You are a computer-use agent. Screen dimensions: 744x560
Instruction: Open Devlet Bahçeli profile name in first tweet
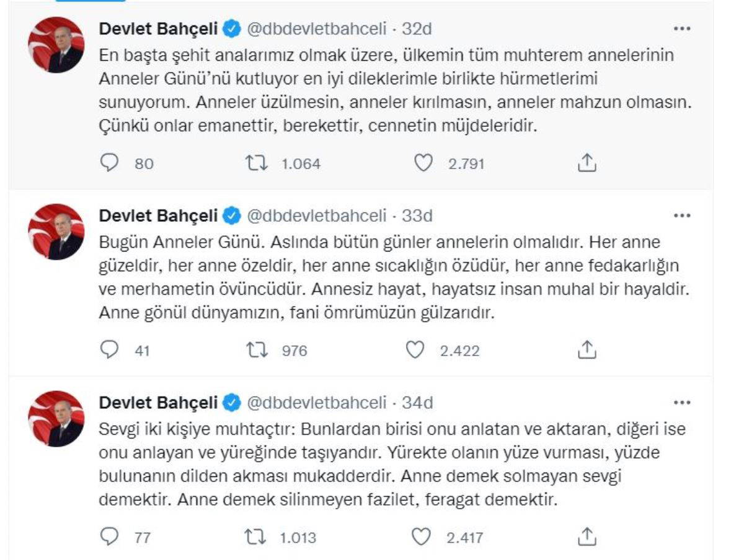(158, 28)
